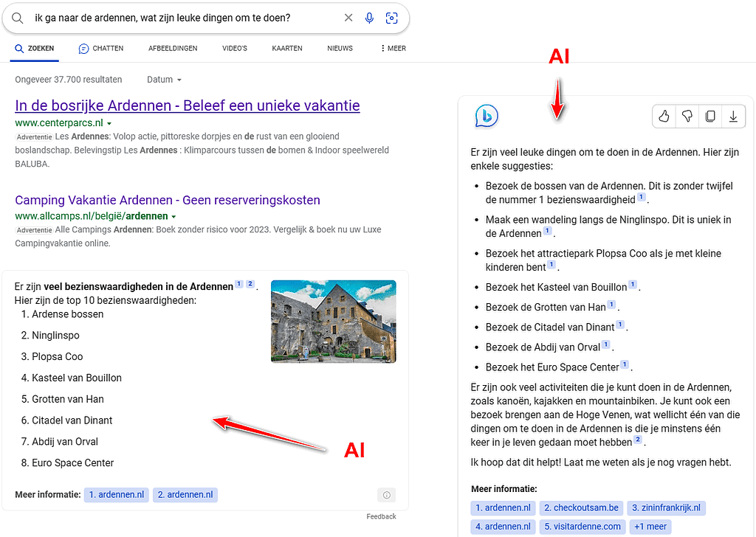Viewport: 756px width, 537px height.
Task: Go to the KAARTEN tab
Action: [287, 48]
